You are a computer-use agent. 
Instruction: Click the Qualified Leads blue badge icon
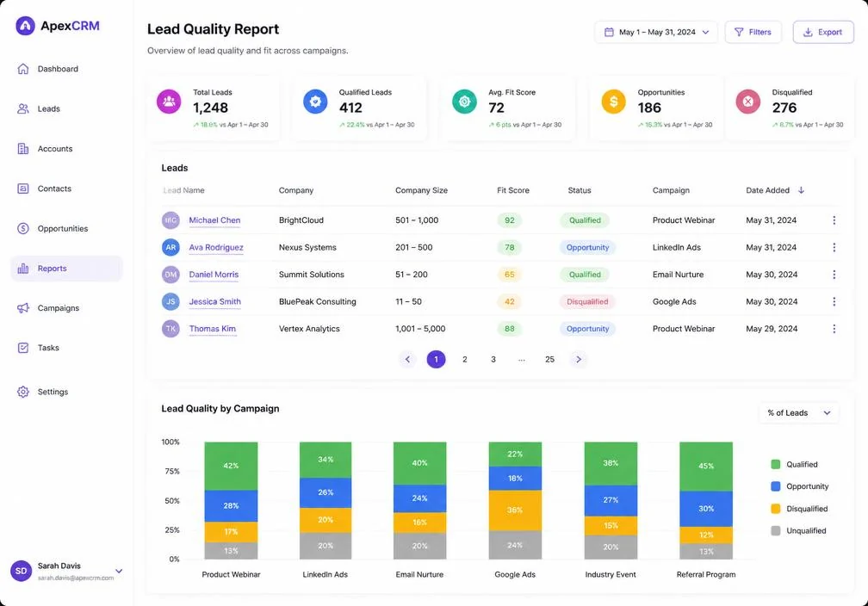point(315,102)
